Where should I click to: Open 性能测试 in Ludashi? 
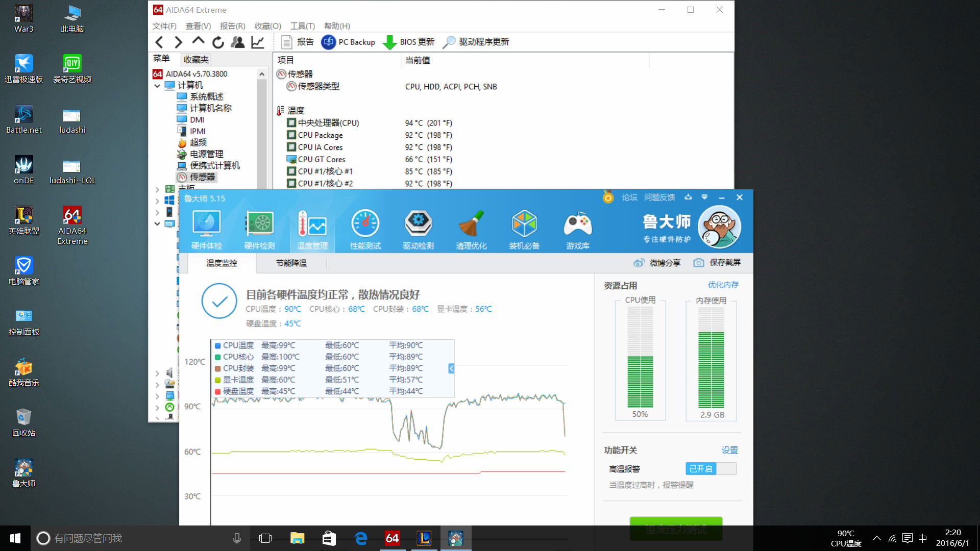[x=365, y=230]
